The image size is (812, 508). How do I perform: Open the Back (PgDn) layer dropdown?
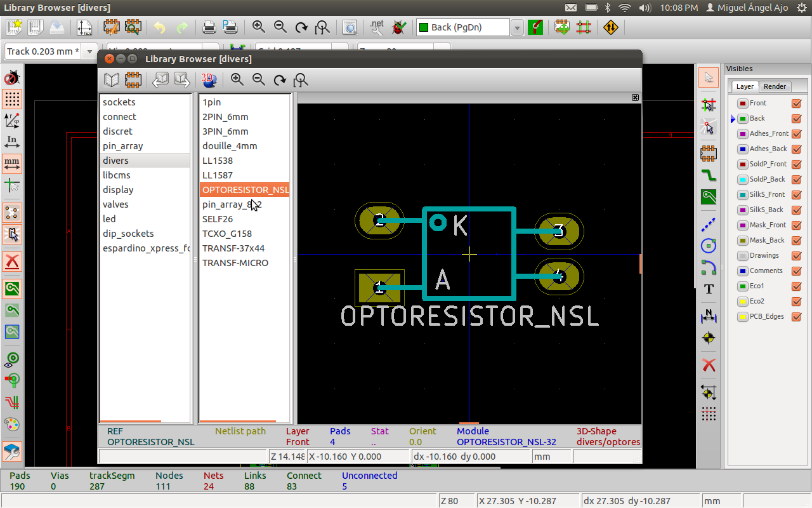click(517, 27)
